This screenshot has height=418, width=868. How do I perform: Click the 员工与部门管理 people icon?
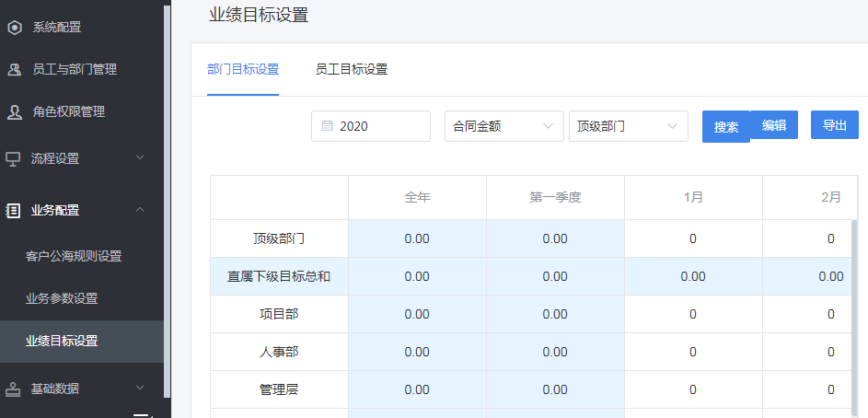pyautogui.click(x=15, y=70)
